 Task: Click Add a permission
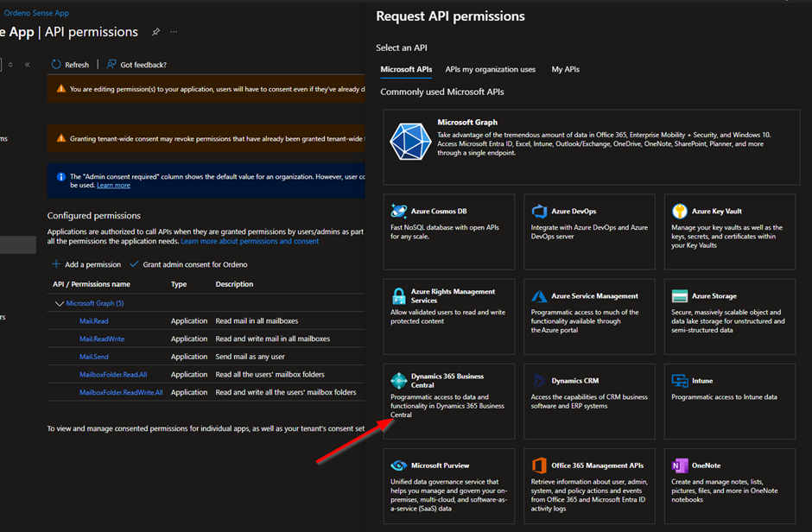[86, 264]
